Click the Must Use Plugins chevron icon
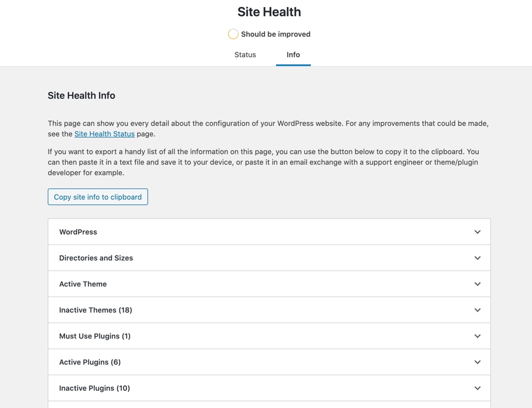 click(x=477, y=336)
